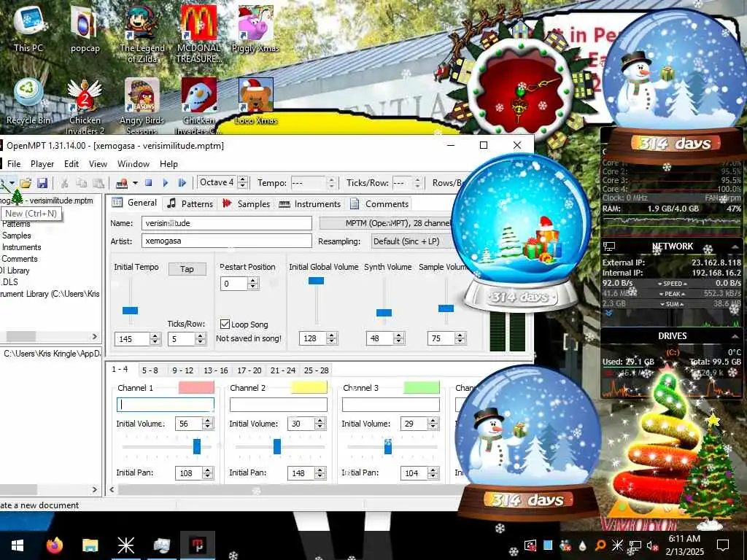The width and height of the screenshot is (747, 560).
Task: Show channels 5 - 8 tab
Action: [x=150, y=370]
